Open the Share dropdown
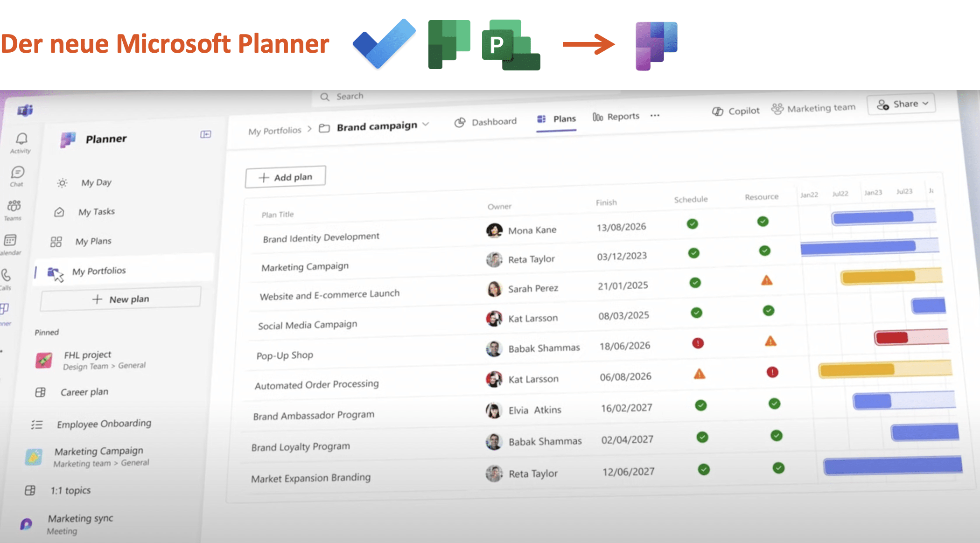 point(902,104)
